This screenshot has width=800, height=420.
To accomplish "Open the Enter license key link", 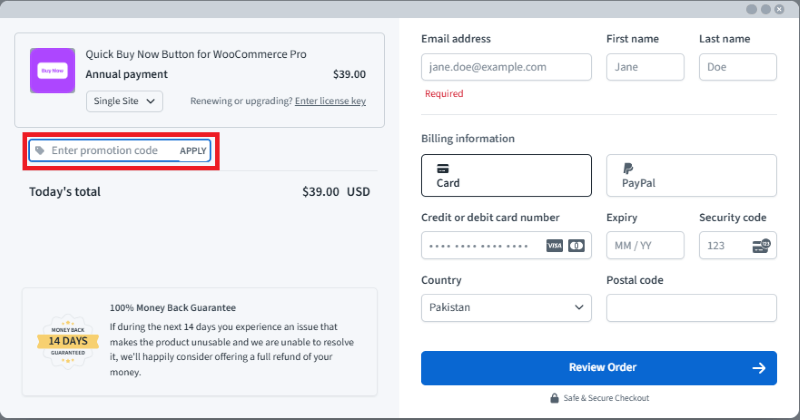I will click(330, 101).
